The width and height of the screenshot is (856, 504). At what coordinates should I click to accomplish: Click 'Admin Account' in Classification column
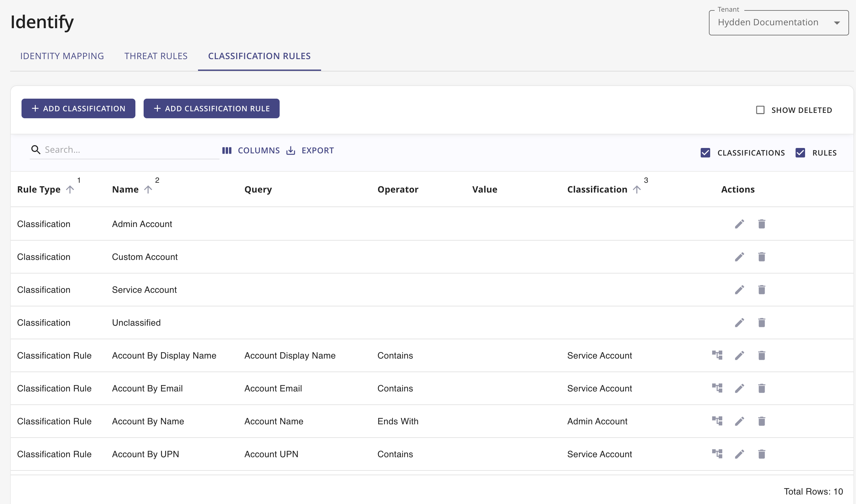click(x=597, y=421)
